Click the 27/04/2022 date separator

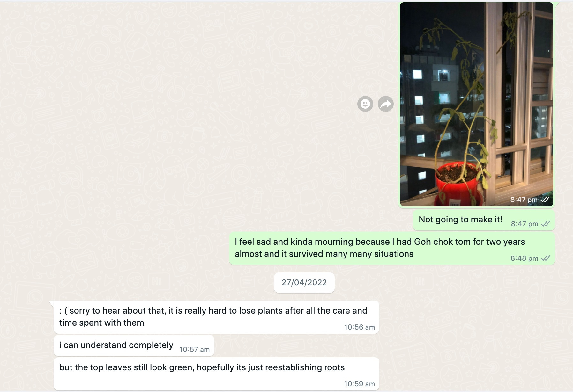[304, 282]
